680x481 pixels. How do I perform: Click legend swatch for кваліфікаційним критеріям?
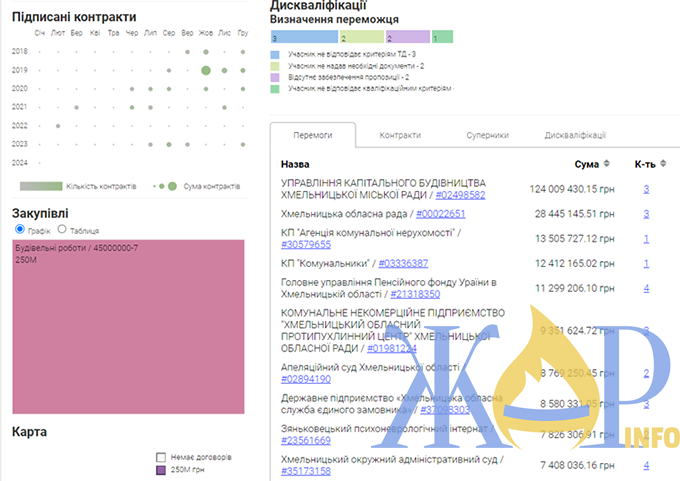tap(275, 89)
